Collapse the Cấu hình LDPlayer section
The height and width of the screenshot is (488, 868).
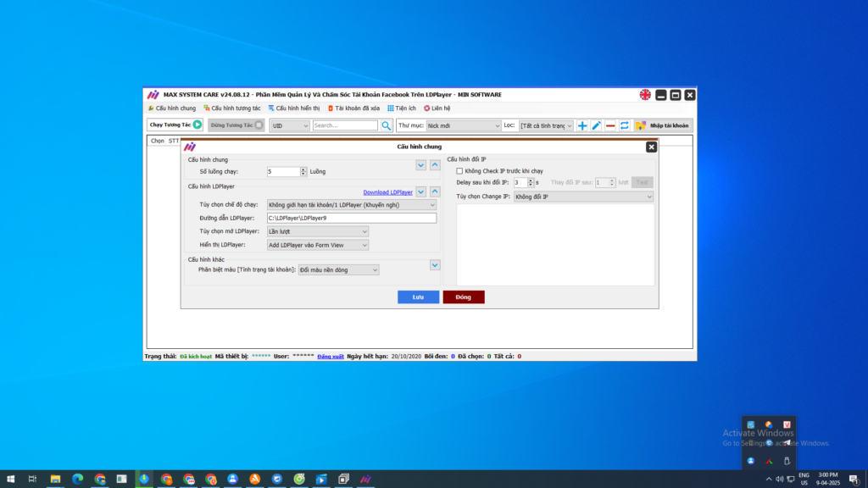coord(435,191)
